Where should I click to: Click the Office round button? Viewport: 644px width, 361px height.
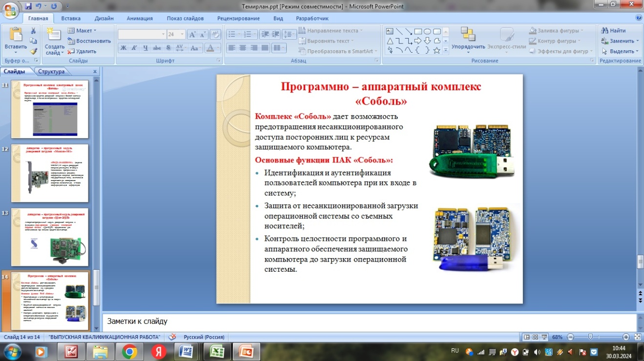coord(11,10)
